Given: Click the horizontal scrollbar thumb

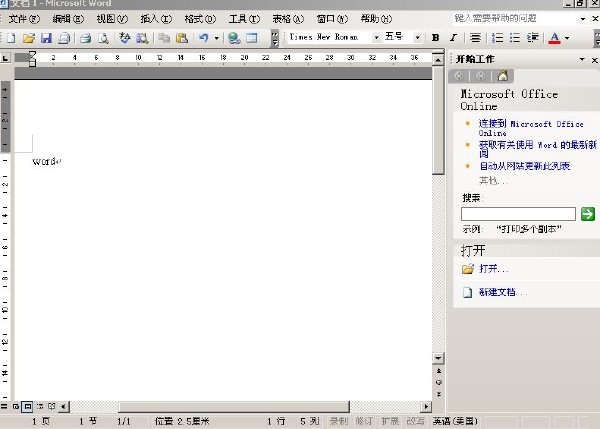Looking at the screenshot, I should pyautogui.click(x=234, y=406).
